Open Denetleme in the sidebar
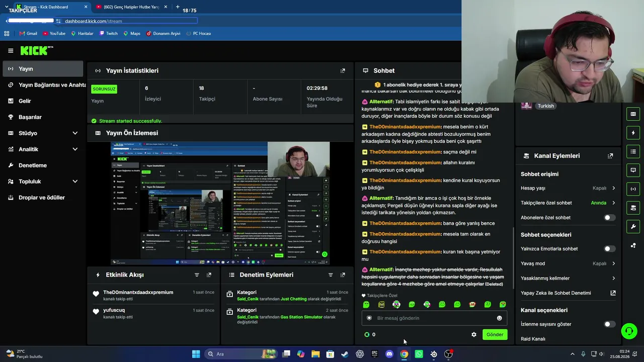 (43, 165)
